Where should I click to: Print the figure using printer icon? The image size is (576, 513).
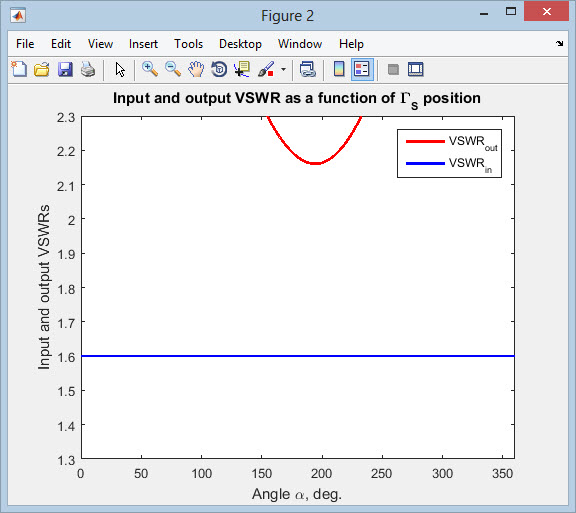pyautogui.click(x=88, y=69)
